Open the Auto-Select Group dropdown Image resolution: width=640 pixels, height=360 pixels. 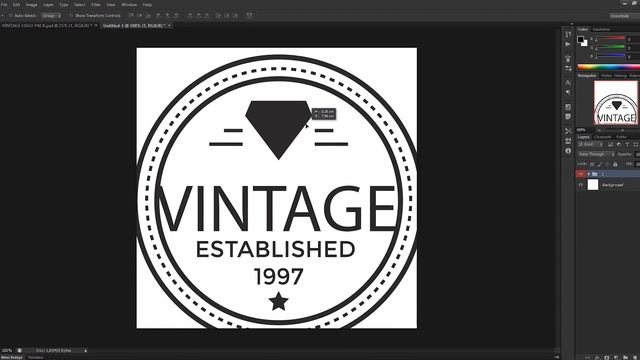click(x=51, y=16)
